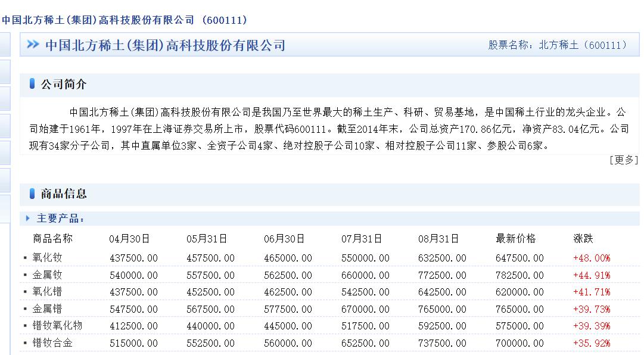Click 金属钕 April price 540000.00

[x=133, y=275]
